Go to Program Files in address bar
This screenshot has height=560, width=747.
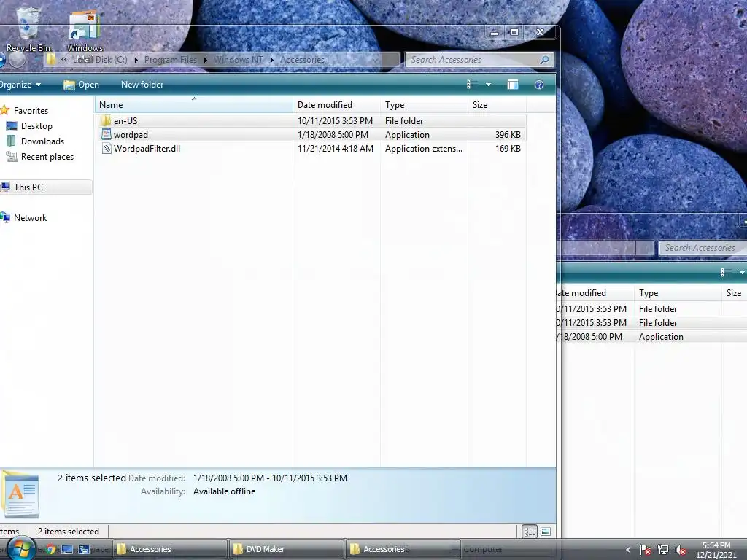coord(171,60)
